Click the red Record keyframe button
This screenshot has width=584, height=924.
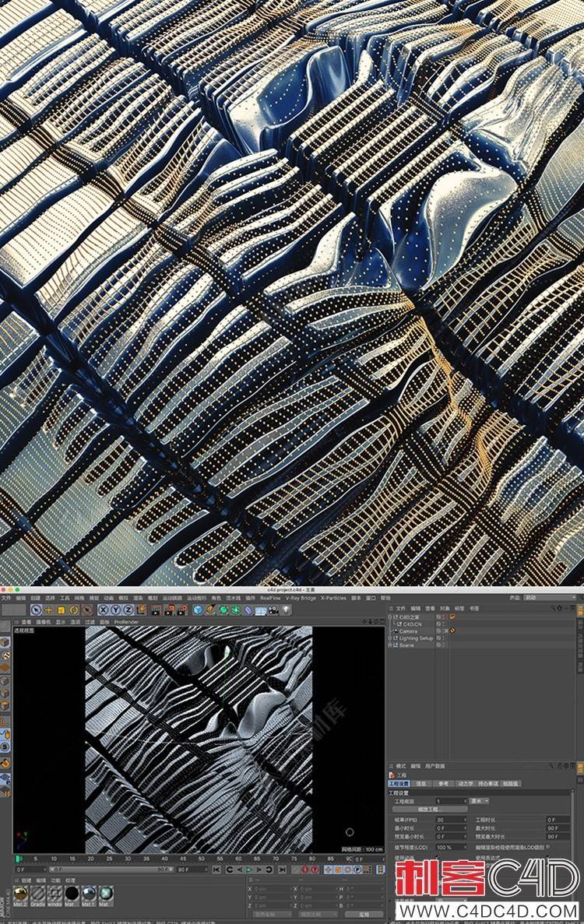[x=304, y=870]
